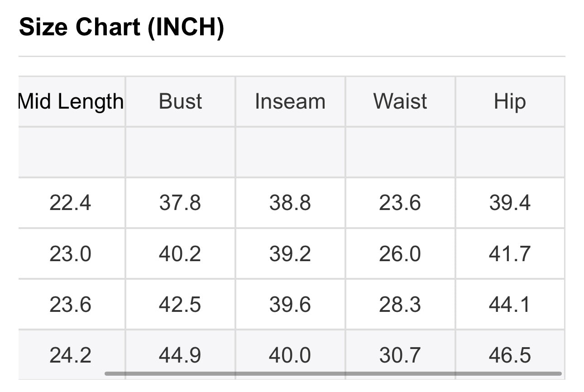Click the 23.6 waist cell in first row
The image size is (584, 392).
[x=400, y=203]
